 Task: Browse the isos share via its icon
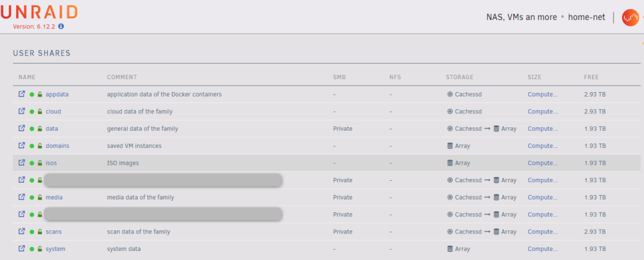coord(22,163)
